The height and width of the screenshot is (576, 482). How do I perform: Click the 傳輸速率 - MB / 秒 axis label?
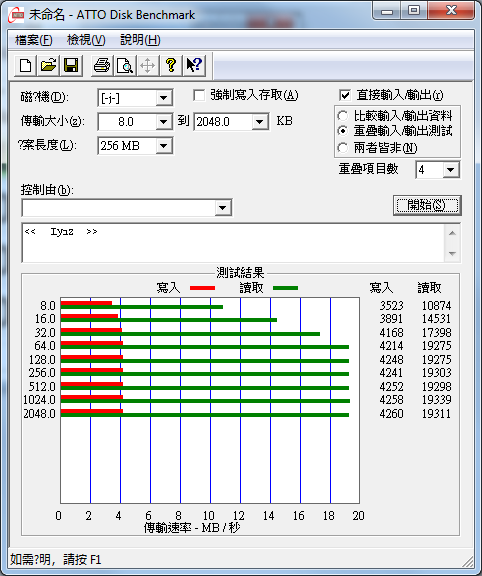192,528
